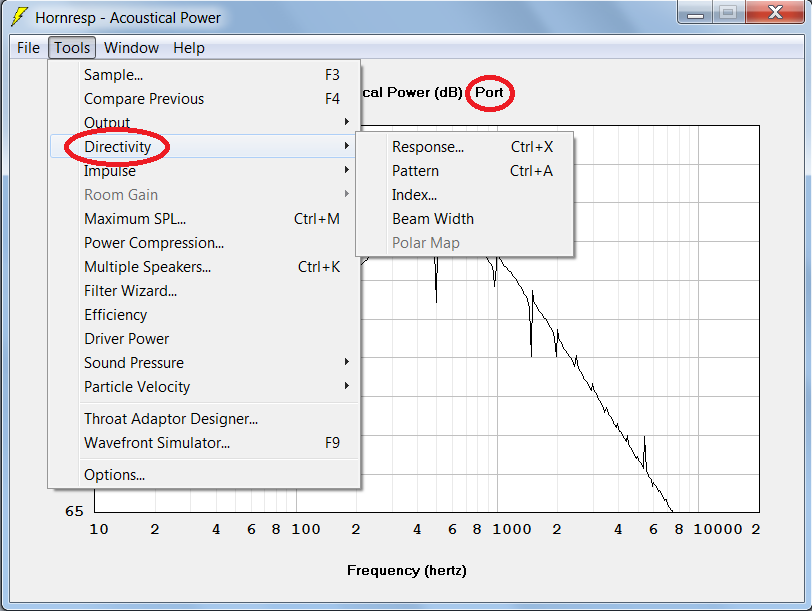Expand the Impulse submenu

[x=205, y=170]
